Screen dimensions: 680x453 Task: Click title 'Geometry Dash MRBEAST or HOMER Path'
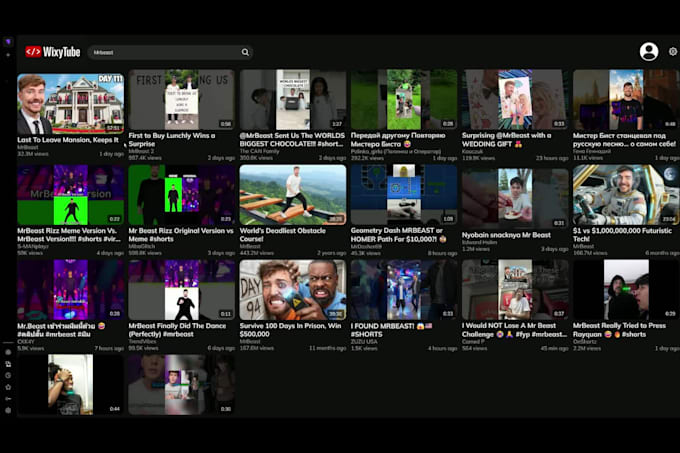[399, 235]
